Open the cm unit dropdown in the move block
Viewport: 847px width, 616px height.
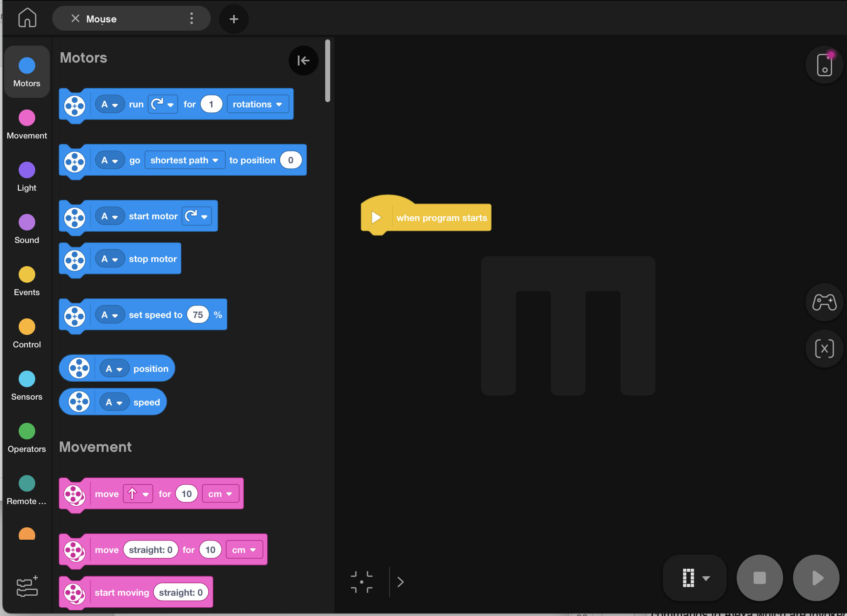tap(220, 494)
